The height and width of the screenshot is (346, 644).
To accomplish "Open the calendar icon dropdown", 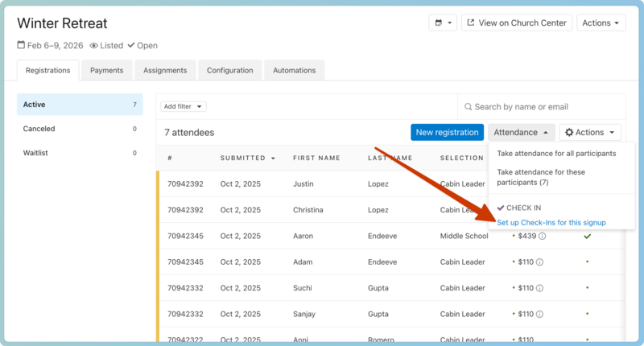I will point(443,23).
